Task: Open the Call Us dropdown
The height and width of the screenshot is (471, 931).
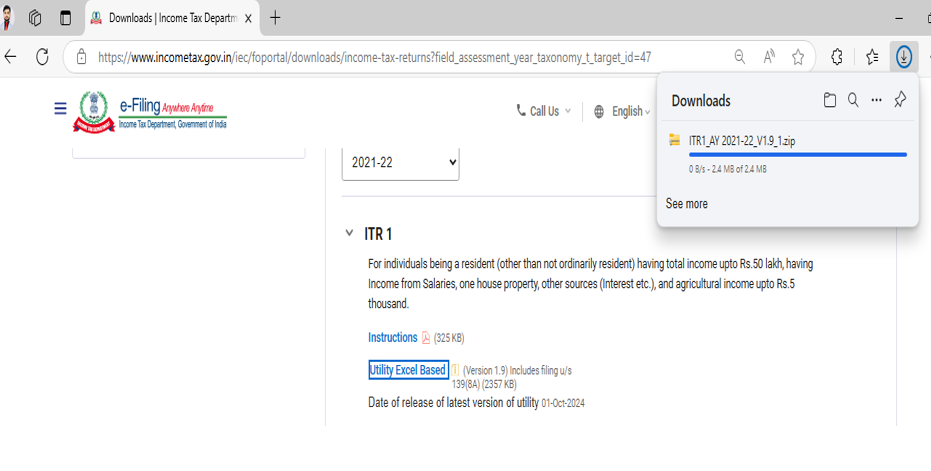Action: point(545,111)
